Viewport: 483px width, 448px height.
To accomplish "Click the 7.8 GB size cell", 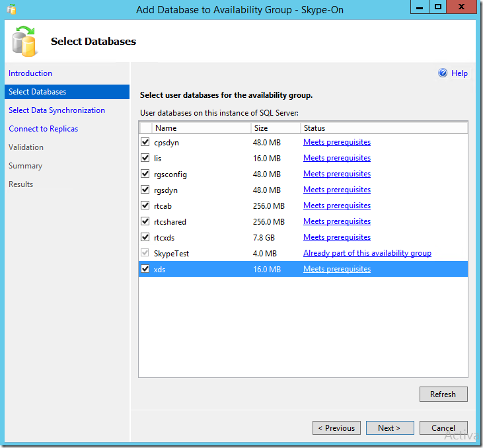I will pos(264,238).
